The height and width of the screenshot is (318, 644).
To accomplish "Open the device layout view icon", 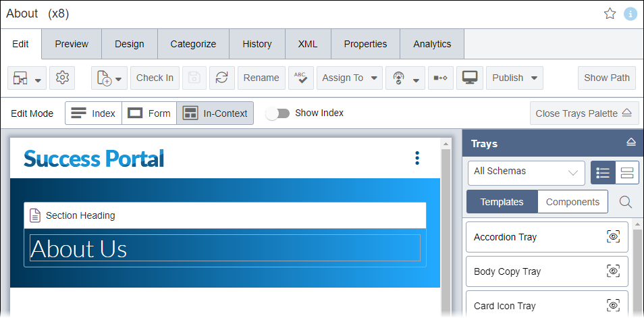I will (x=20, y=78).
